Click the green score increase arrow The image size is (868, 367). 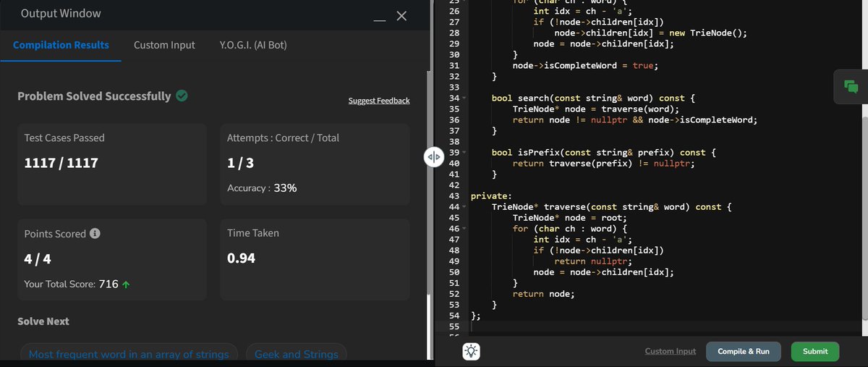[x=127, y=285]
